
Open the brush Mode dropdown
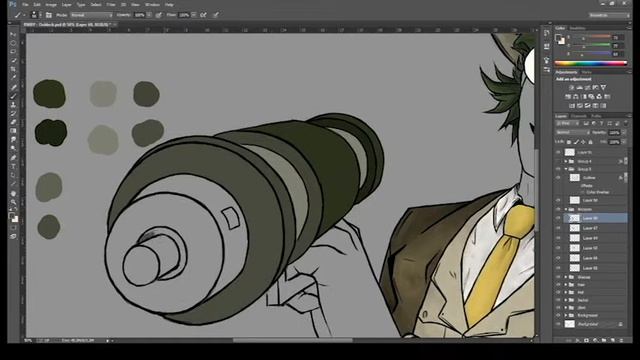[91, 15]
